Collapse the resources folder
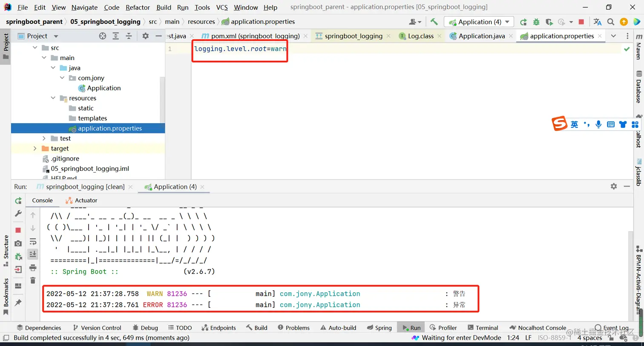This screenshot has height=346, width=644. pyautogui.click(x=53, y=98)
